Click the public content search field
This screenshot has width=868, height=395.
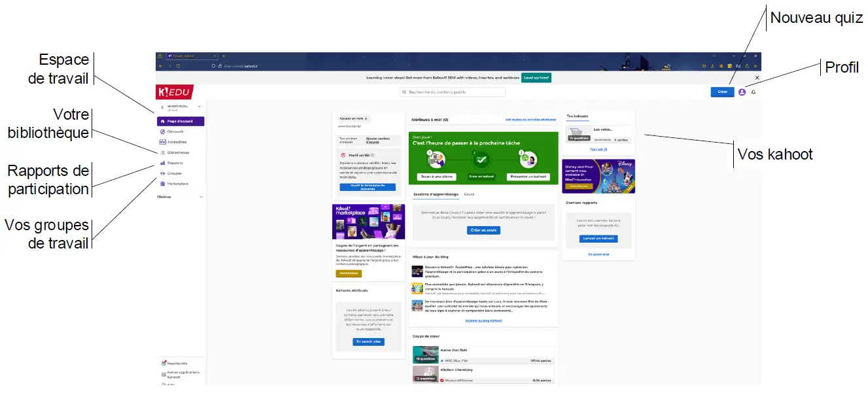pyautogui.click(x=453, y=92)
